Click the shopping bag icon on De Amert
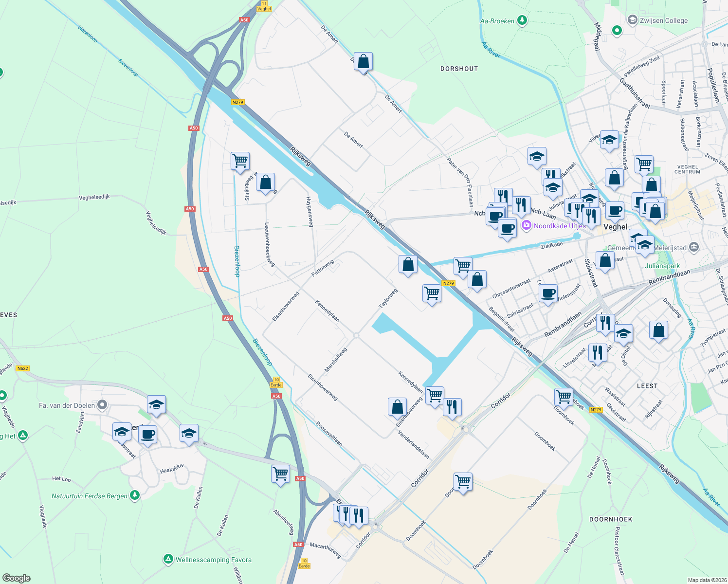 (x=364, y=62)
